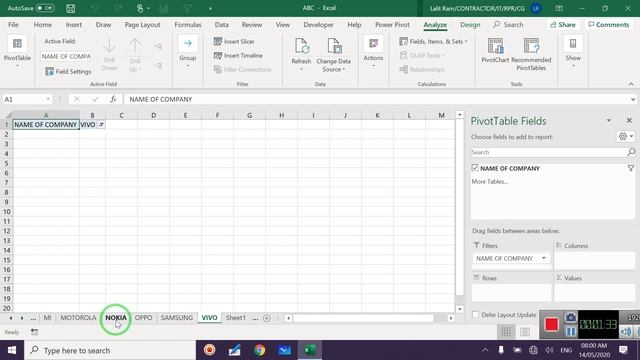Viewport: 640px width, 360px height.
Task: Uncheck NAME OF COMPANY field checkbox
Action: [475, 168]
